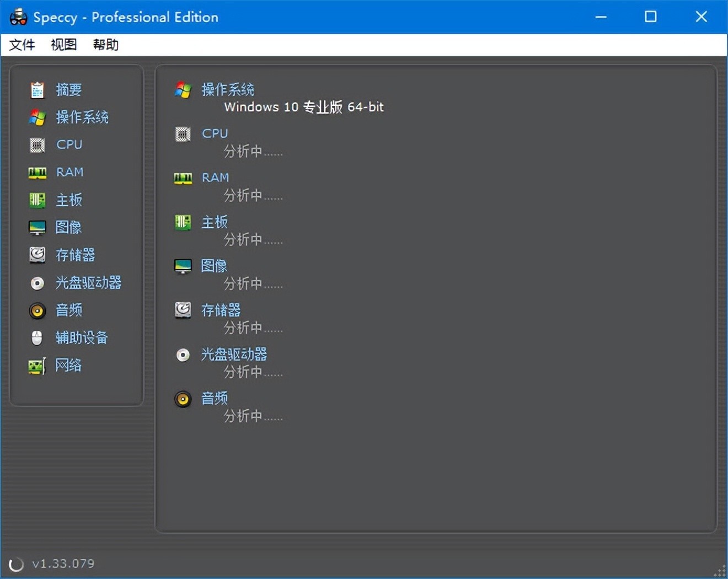Select the 图像 monitor icon in the sidebar

37,228
